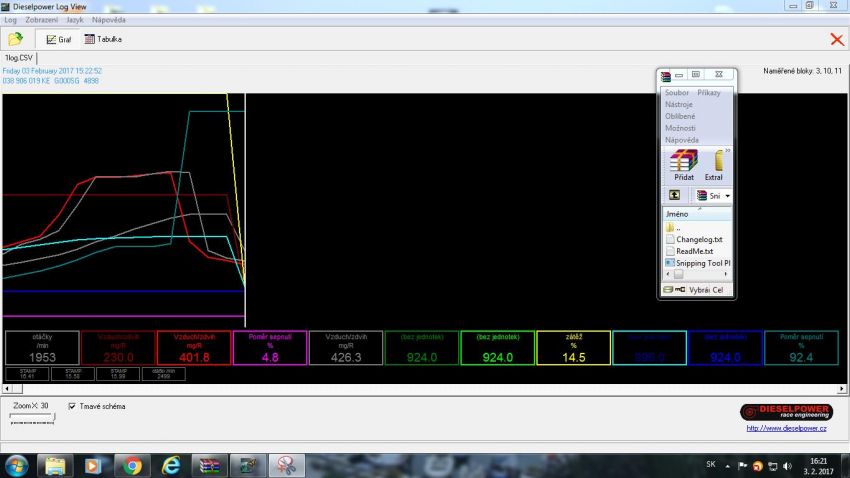Toggle the teal Poměr sepnutí 92.4 channel

point(801,348)
